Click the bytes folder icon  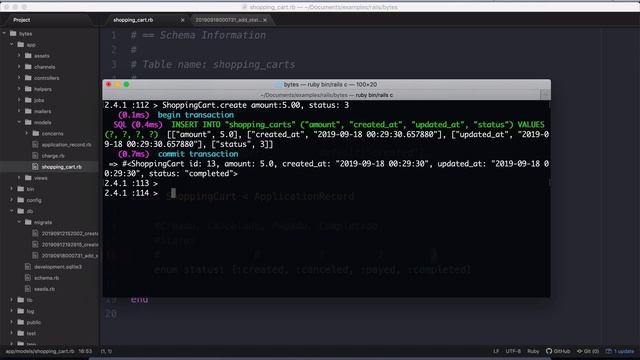coord(13,33)
